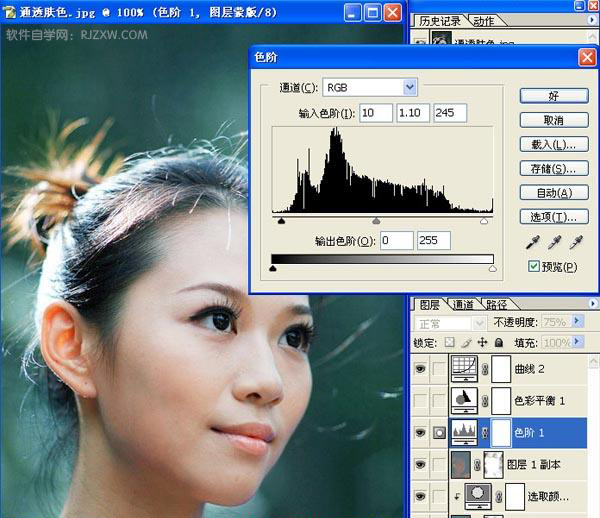Click the mask link icon of 曲线 2
The height and width of the screenshot is (518, 600).
tap(485, 369)
